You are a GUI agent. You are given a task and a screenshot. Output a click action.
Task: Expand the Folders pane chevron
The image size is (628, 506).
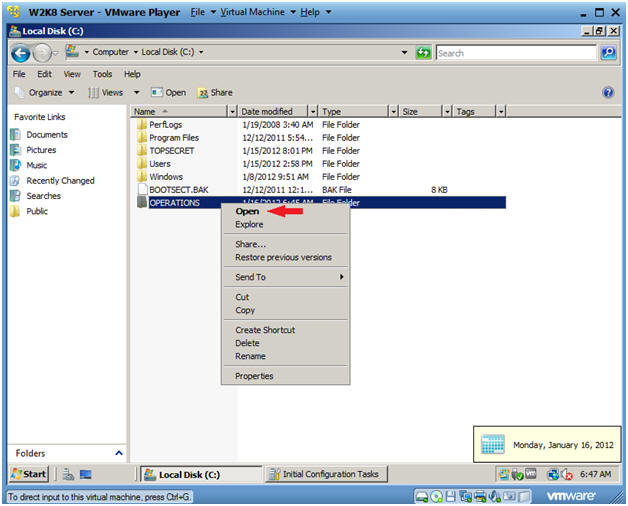pos(119,453)
